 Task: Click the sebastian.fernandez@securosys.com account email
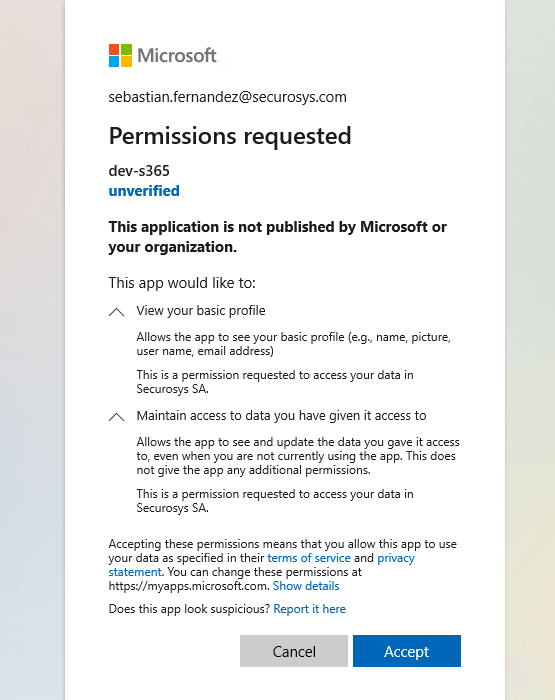[227, 97]
